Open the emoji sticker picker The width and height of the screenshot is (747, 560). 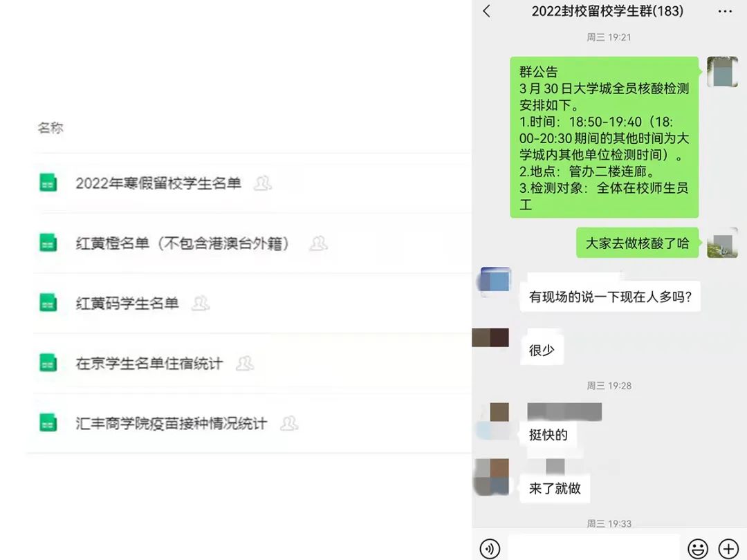697,548
